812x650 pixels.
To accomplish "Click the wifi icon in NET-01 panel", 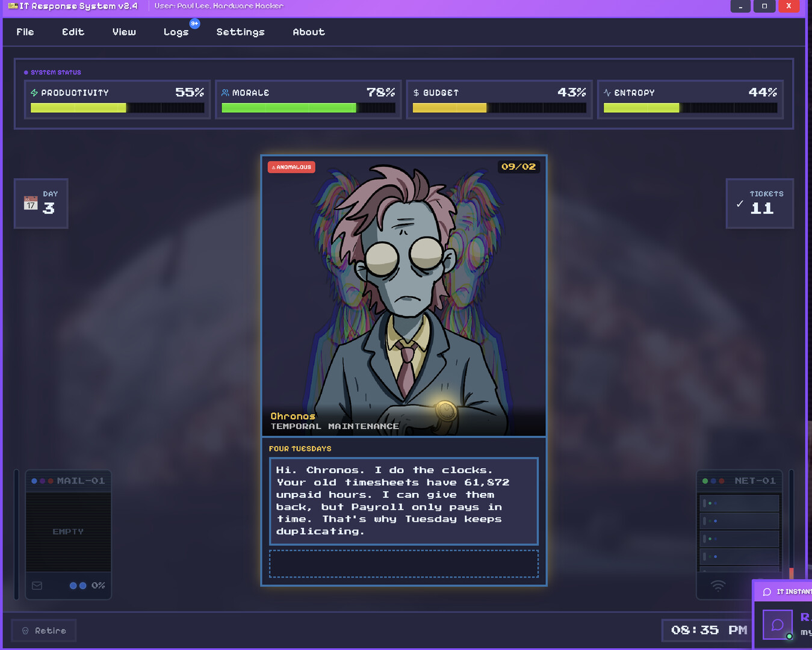I will 718,586.
